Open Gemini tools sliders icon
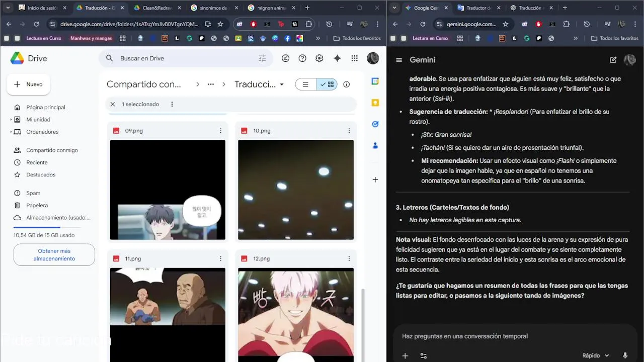This screenshot has height=362, width=644. pyautogui.click(x=424, y=355)
